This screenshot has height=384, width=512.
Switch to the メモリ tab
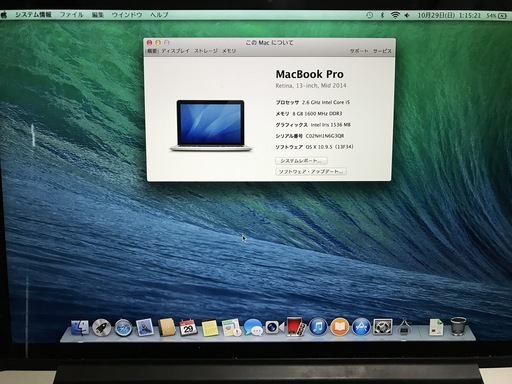tap(229, 51)
